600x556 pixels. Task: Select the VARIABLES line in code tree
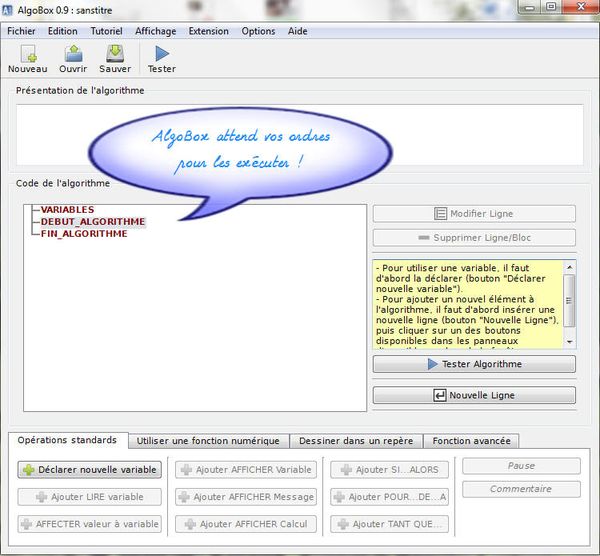(67, 210)
